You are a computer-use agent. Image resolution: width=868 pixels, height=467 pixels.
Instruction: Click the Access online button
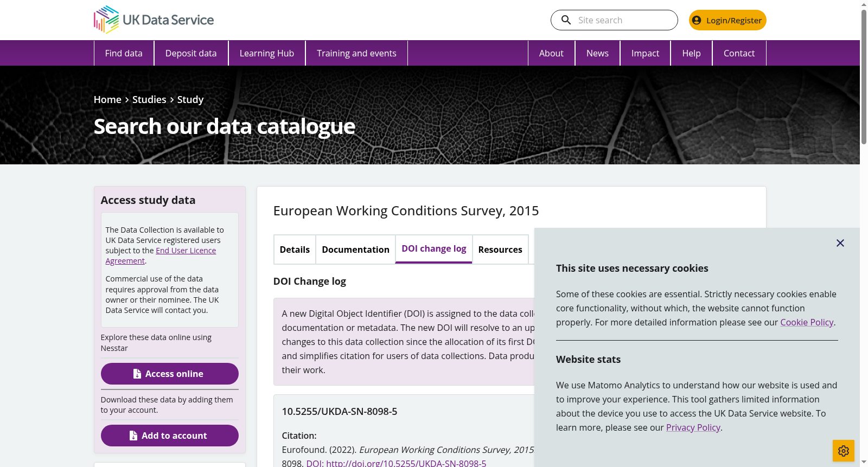coord(170,374)
